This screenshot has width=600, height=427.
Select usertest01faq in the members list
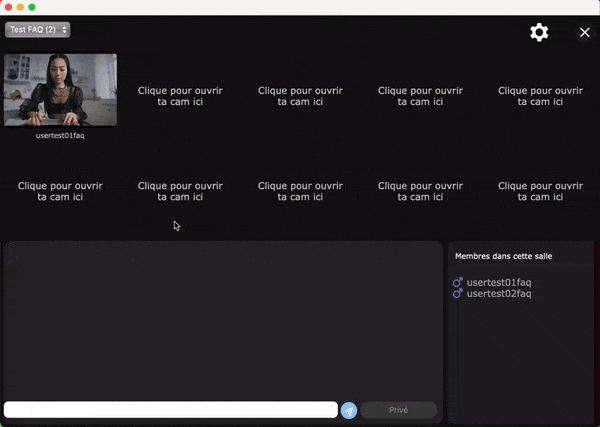tap(499, 282)
